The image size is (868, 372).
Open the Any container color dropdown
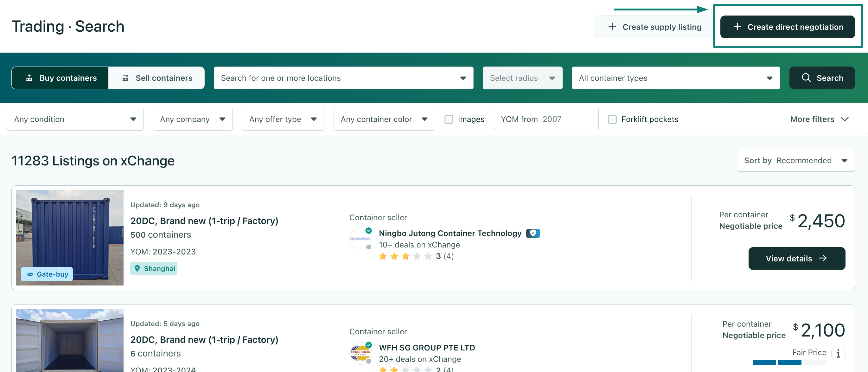pos(384,119)
